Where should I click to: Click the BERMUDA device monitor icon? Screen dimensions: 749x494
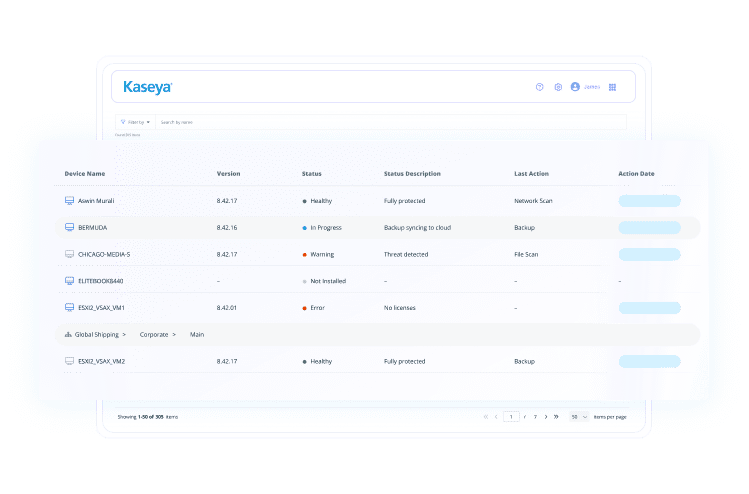pyautogui.click(x=69, y=228)
